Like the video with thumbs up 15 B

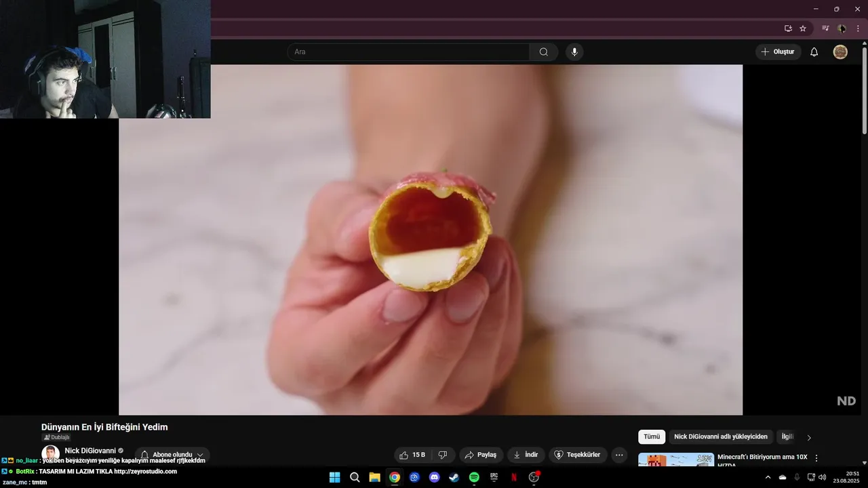(412, 455)
